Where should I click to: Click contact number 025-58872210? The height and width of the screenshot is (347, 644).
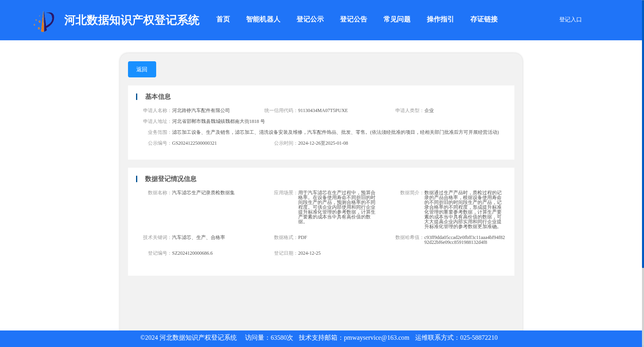(x=479, y=338)
